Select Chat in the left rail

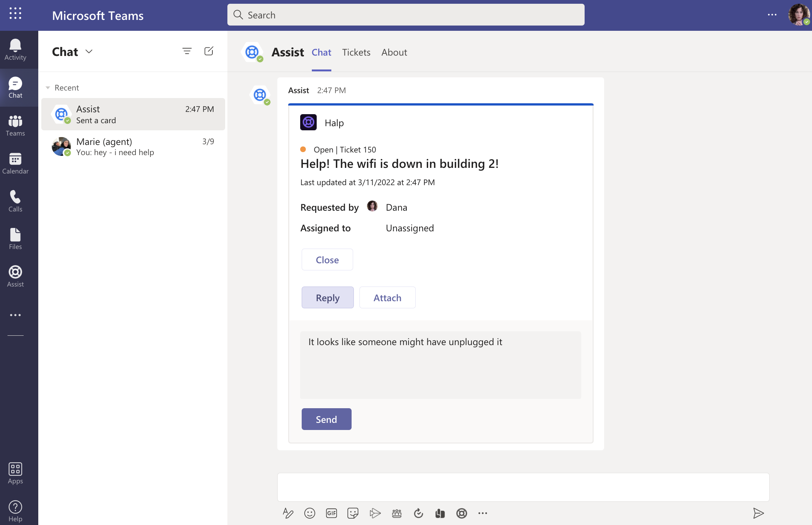(15, 87)
